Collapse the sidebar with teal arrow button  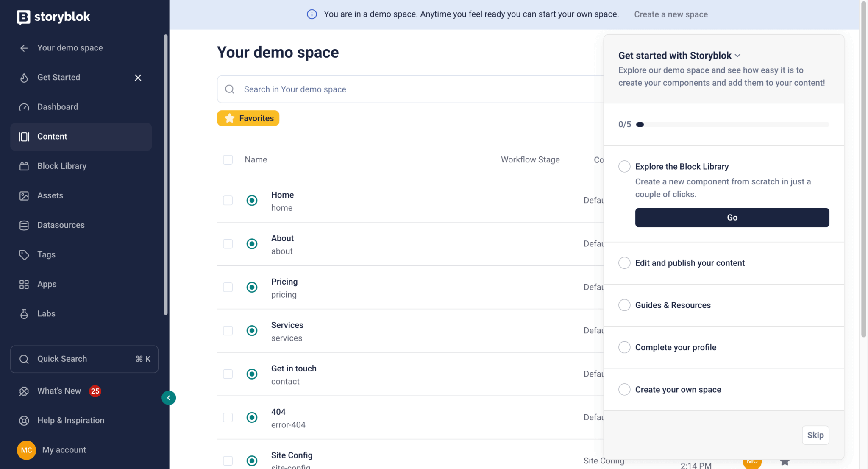pyautogui.click(x=169, y=398)
